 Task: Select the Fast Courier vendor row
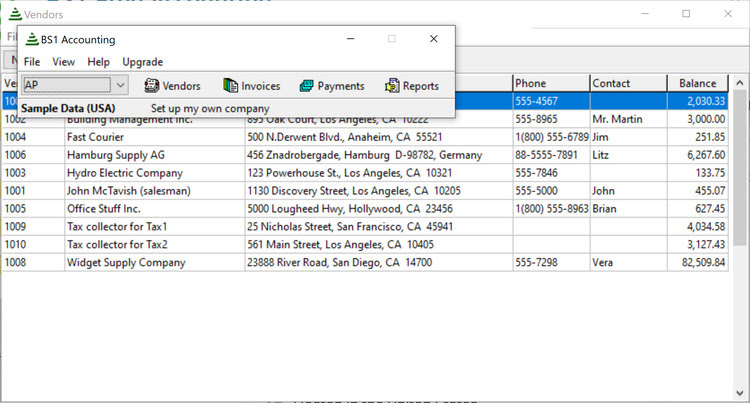click(x=365, y=137)
